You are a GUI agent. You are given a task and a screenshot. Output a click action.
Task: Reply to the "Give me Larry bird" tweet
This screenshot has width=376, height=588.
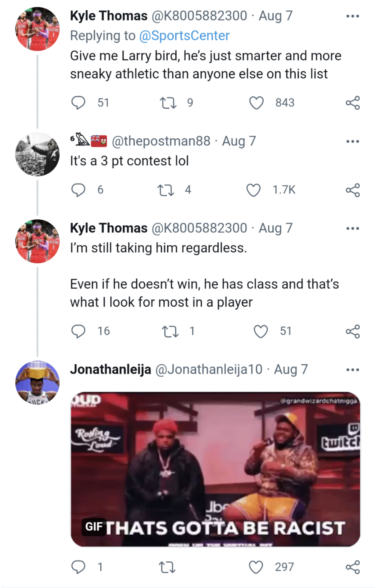pos(78,103)
